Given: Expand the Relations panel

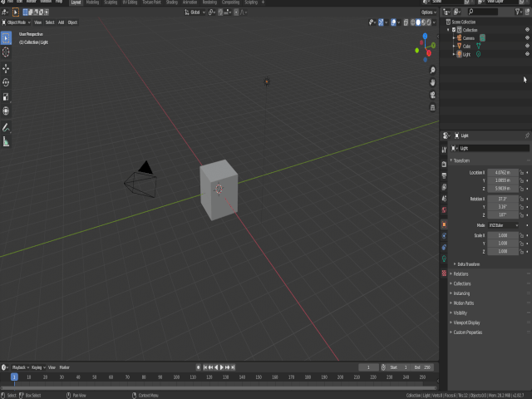Looking at the screenshot, I should point(459,273).
